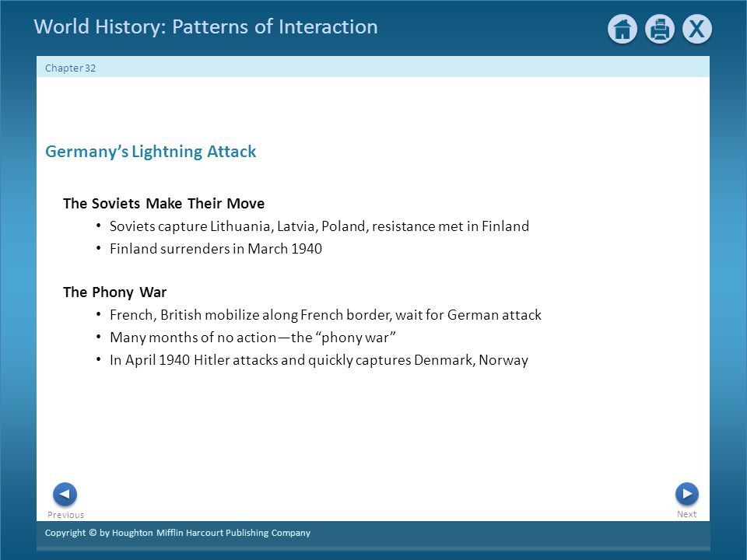The width and height of the screenshot is (747, 560).
Task: Advance with the Next slide arrow
Action: tap(686, 494)
